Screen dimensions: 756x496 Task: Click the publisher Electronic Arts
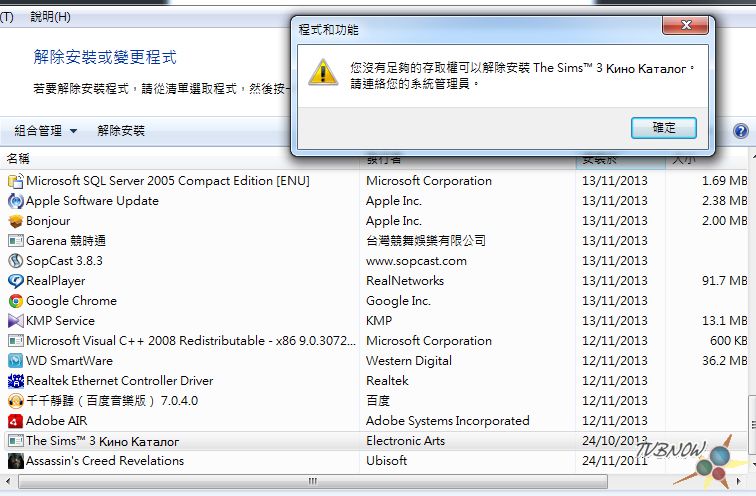pos(405,441)
